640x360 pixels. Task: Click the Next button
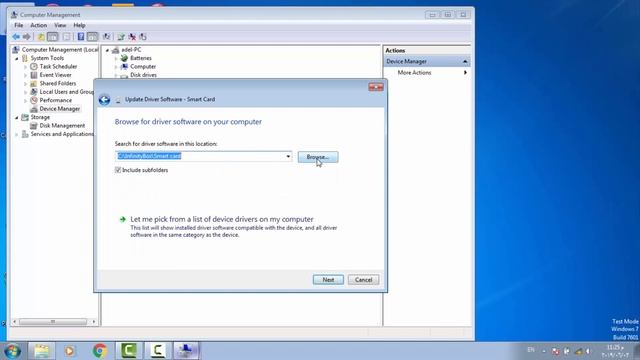328,280
